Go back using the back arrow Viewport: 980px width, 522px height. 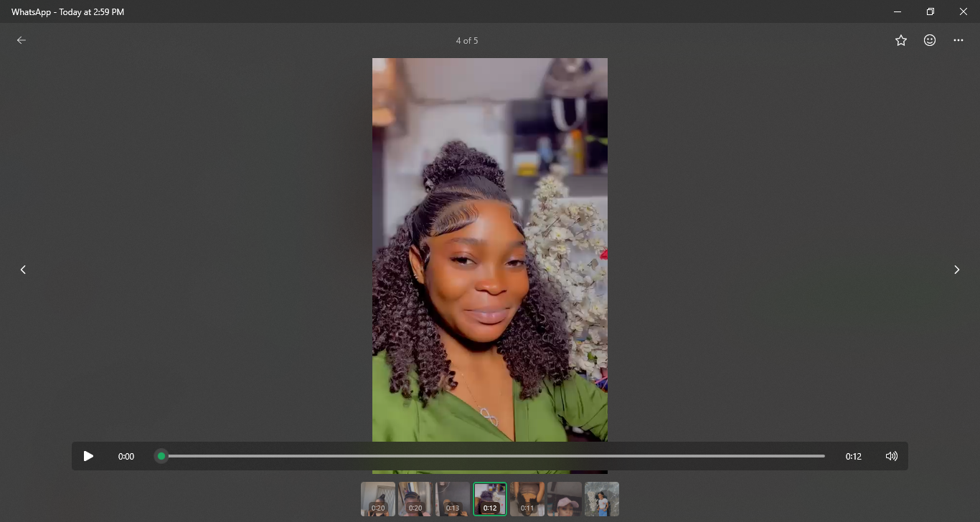tap(22, 40)
